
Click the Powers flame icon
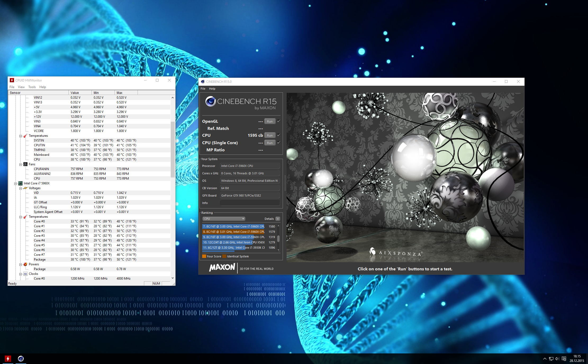point(25,264)
